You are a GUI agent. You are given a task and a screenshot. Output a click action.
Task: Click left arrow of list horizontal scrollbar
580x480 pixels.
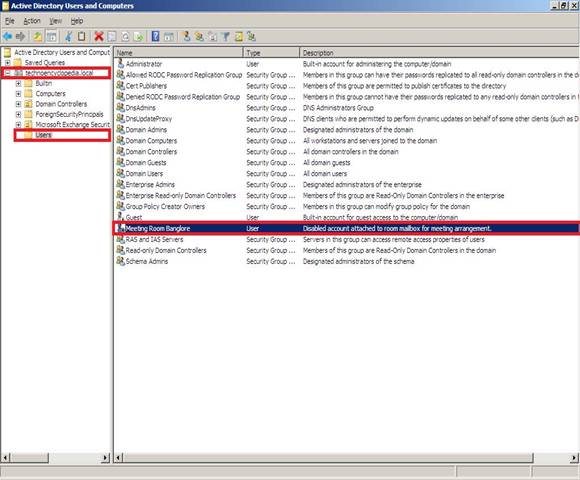click(x=118, y=458)
